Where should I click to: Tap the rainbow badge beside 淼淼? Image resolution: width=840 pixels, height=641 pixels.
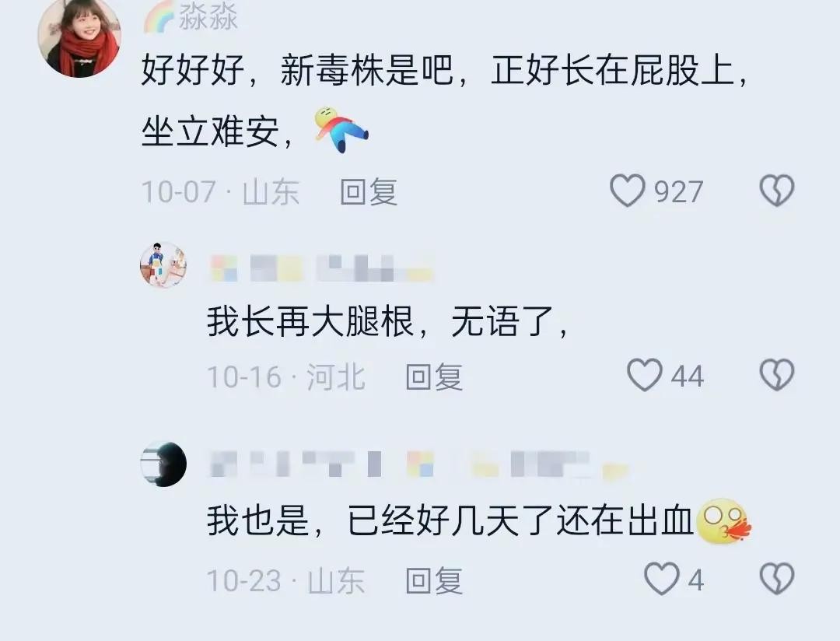click(x=159, y=16)
